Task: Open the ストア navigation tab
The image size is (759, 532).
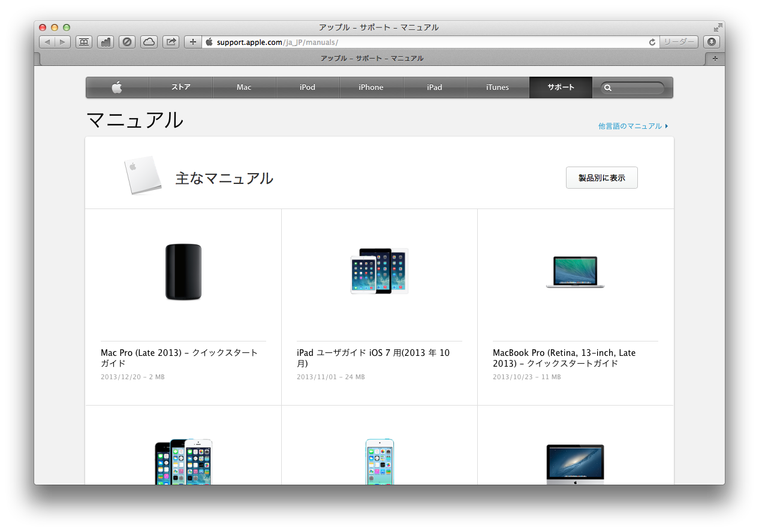Action: 181,87
